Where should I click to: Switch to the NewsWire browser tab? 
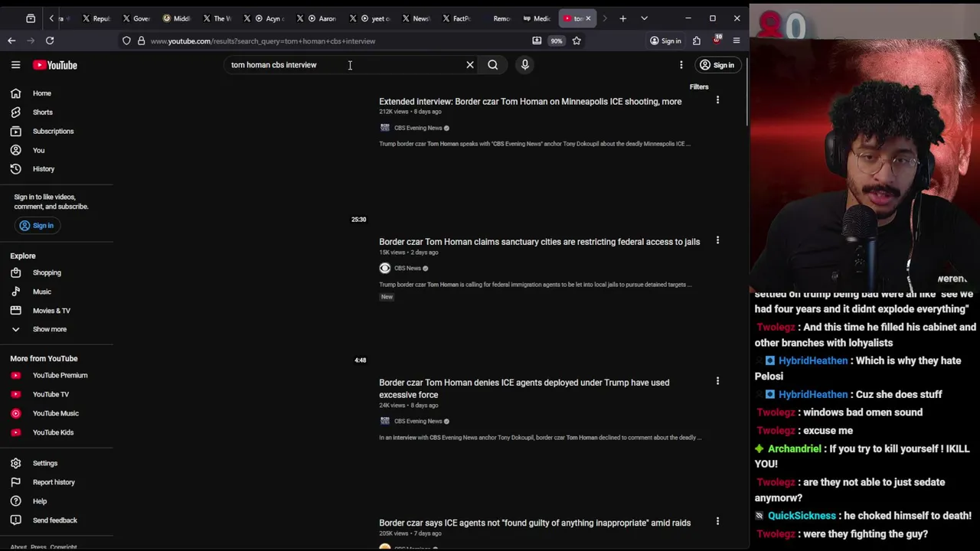point(416,18)
